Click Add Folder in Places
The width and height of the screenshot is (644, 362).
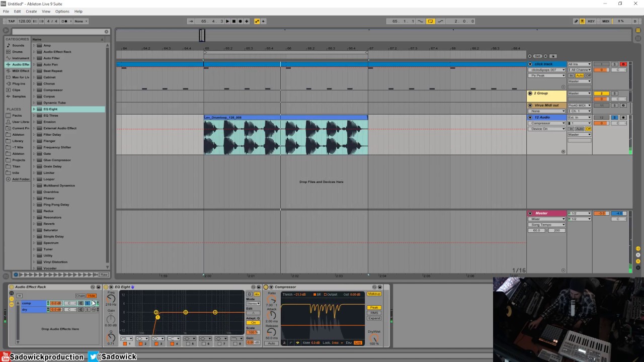pyautogui.click(x=18, y=179)
